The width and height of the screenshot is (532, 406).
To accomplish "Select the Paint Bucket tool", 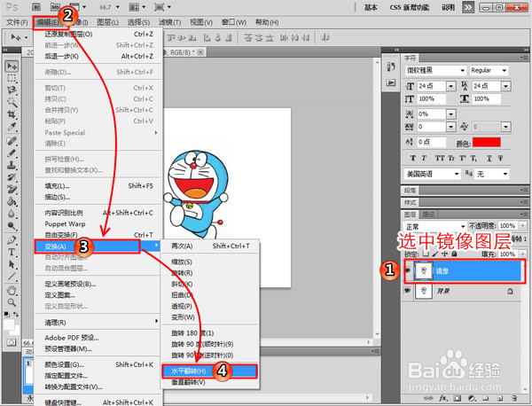I will tap(12, 202).
